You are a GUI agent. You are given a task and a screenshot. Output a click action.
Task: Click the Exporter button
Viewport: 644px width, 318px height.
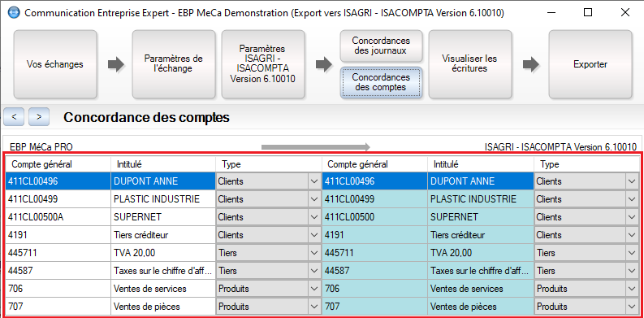point(590,64)
